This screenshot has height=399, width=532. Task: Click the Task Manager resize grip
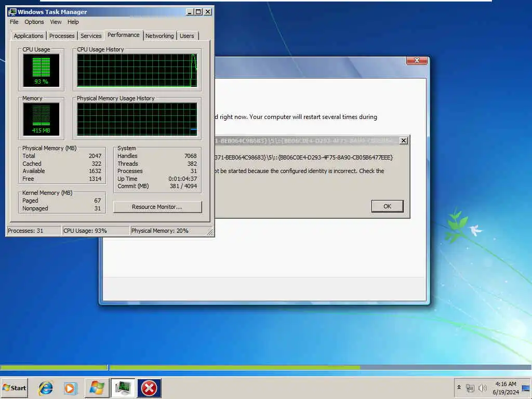click(x=210, y=232)
